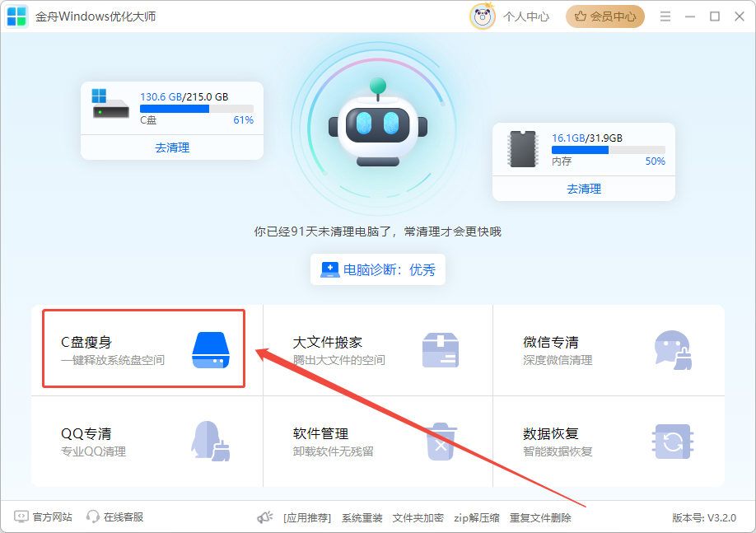Click the robot mascot in the center
756x533 pixels.
(378, 123)
